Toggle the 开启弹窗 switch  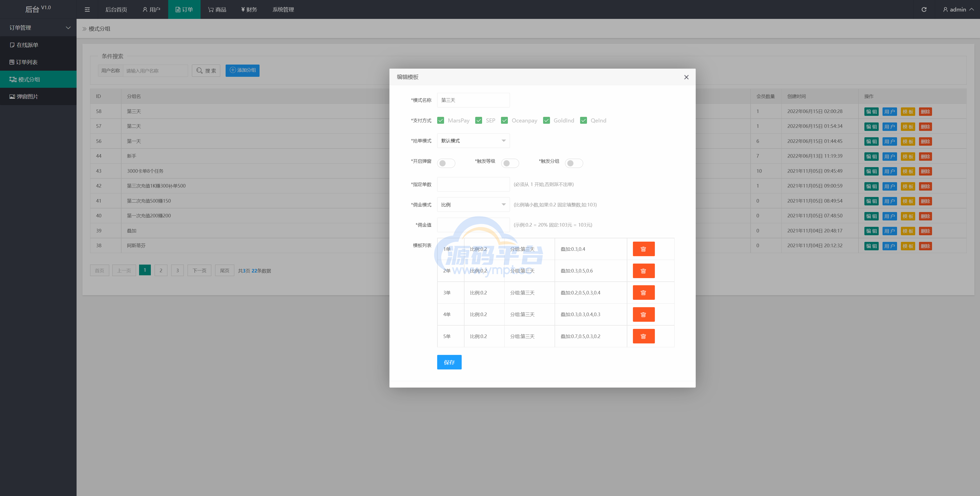coord(446,163)
